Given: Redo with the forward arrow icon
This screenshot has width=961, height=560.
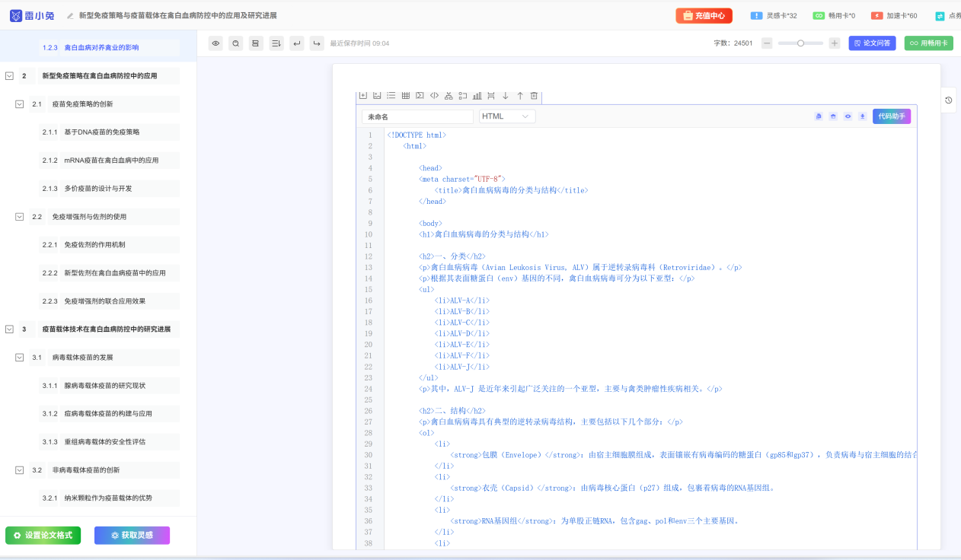Looking at the screenshot, I should point(317,43).
